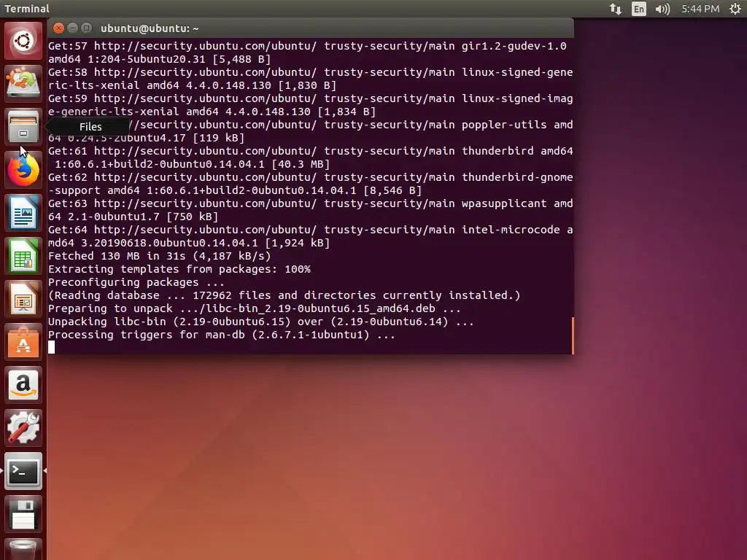
Task: Click the poppler-utils package text
Action: coord(504,125)
